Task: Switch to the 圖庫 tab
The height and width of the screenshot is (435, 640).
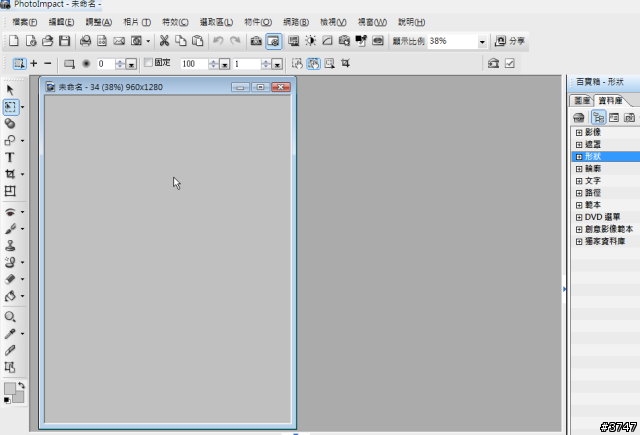Action: (x=581, y=100)
